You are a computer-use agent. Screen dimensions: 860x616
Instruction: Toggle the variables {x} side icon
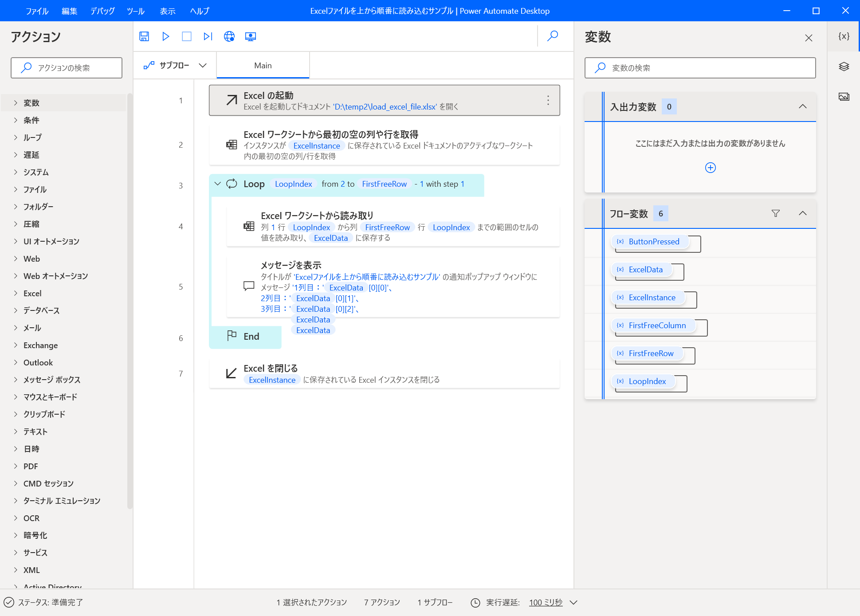pyautogui.click(x=844, y=36)
